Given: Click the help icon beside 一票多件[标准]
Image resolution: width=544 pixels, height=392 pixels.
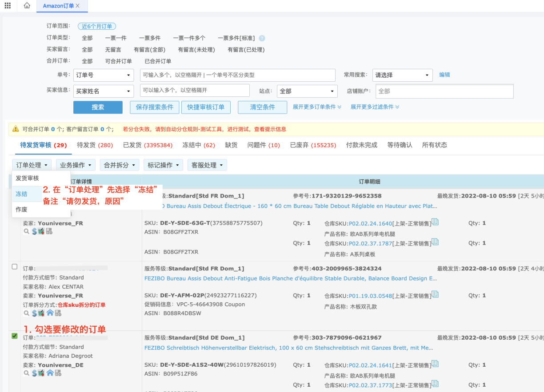Looking at the screenshot, I should 262,38.
